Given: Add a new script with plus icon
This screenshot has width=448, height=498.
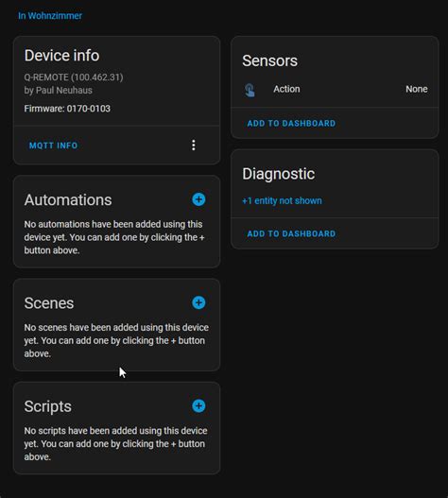Looking at the screenshot, I should (198, 406).
